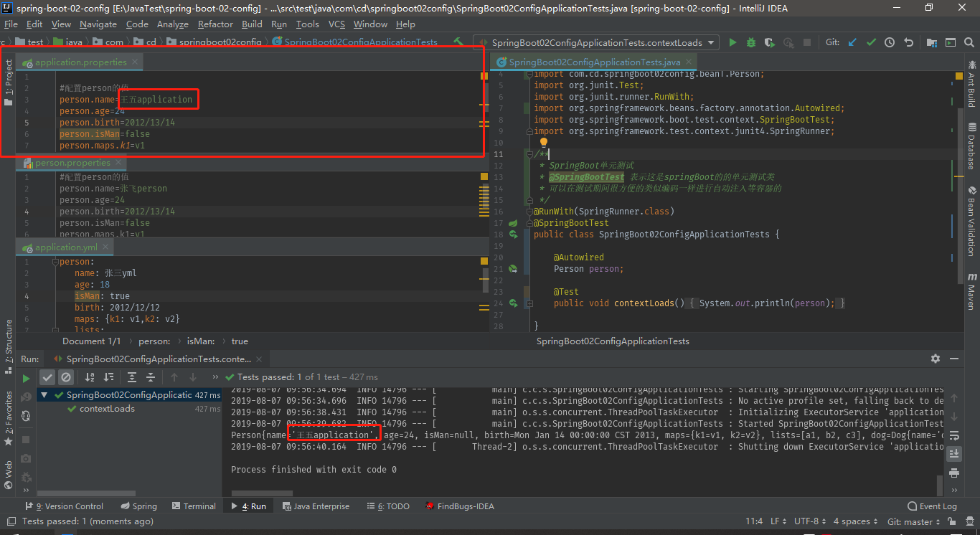Viewport: 980px width, 535px height.
Task: Collapse the SpringBoot02ConfigApplicationTests tree node
Action: pyautogui.click(x=44, y=395)
